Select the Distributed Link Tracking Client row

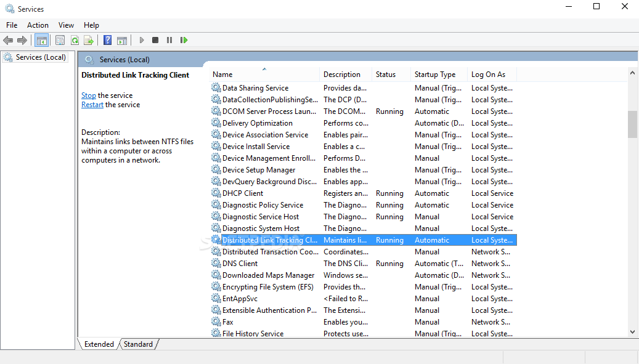click(x=364, y=240)
